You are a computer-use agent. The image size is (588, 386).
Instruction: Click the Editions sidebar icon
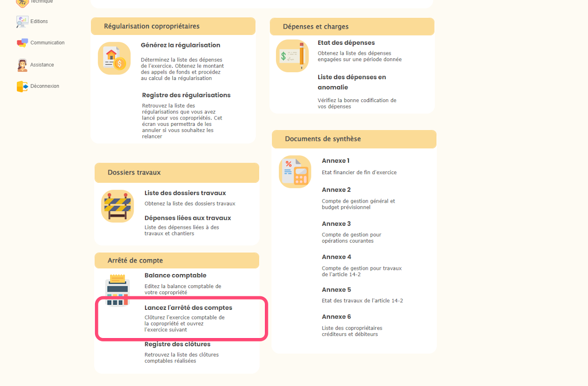22,22
